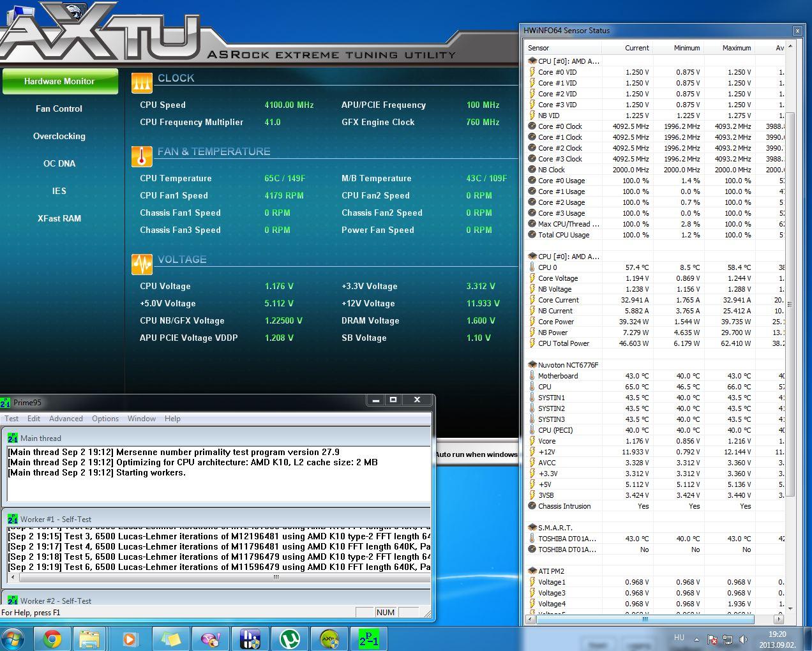Close the HWiNFO64 Sensor Status window
This screenshot has height=651, width=812.
pos(797,31)
